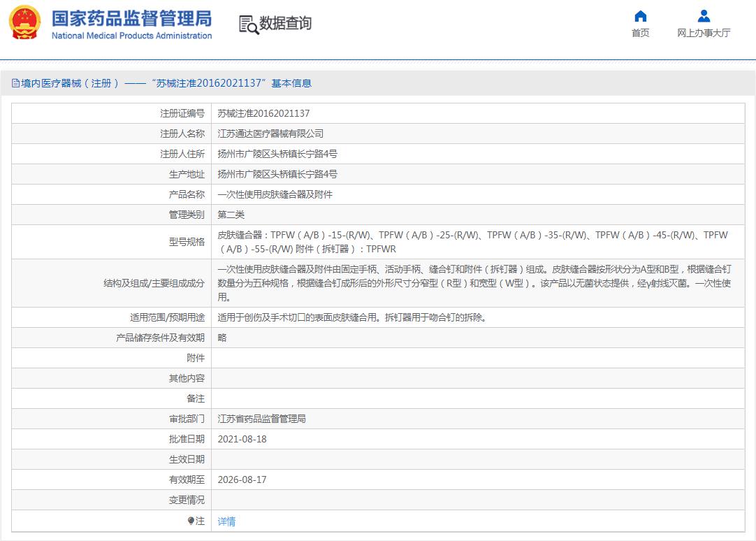Click the 数据查询 heading text
The height and width of the screenshot is (541, 756).
(x=286, y=23)
